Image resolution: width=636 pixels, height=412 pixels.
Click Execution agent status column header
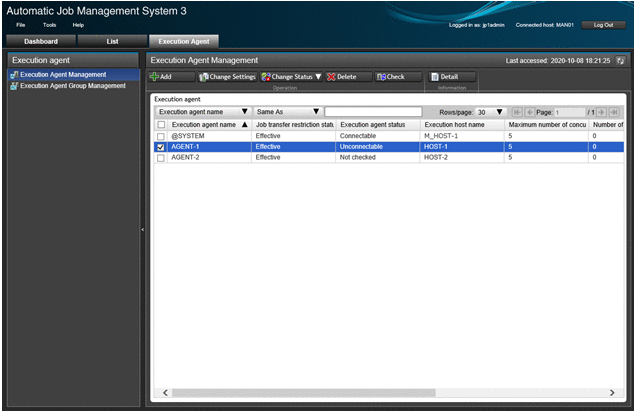[x=378, y=124]
